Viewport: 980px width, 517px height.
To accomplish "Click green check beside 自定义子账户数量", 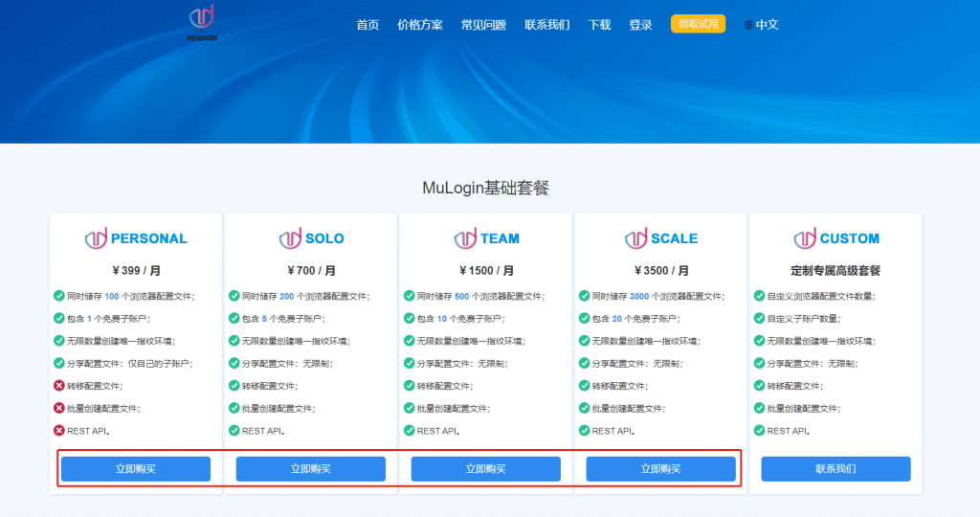I will tap(759, 318).
